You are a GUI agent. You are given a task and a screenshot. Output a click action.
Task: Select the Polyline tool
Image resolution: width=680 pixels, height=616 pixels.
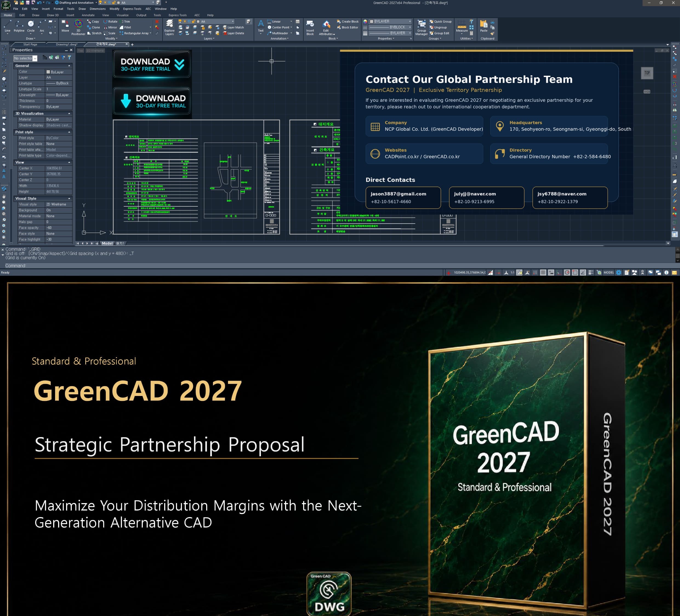19,26
